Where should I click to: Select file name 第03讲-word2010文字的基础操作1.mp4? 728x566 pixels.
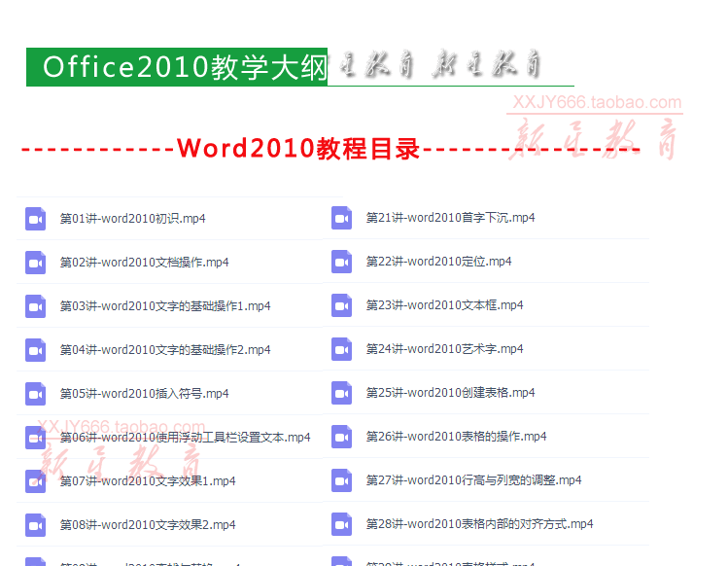click(165, 306)
